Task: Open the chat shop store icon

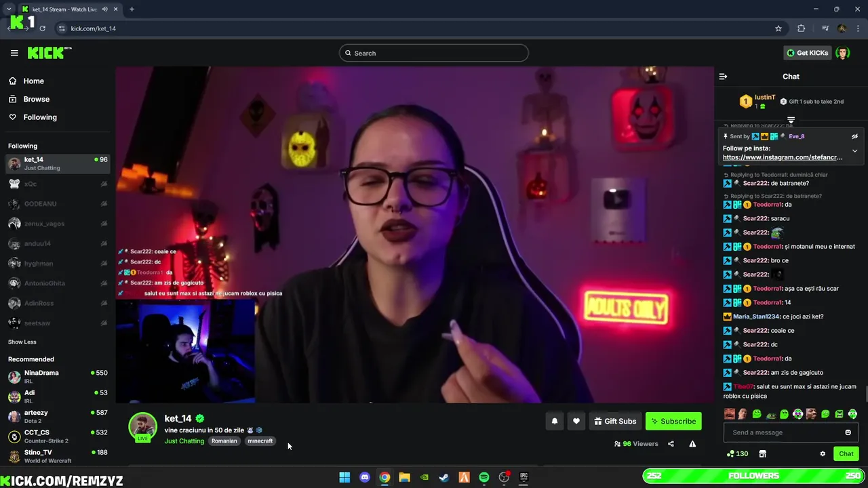Action: 762,453
